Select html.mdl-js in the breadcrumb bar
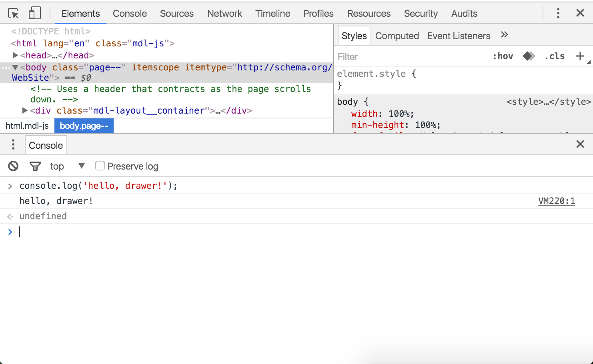 pos(27,126)
